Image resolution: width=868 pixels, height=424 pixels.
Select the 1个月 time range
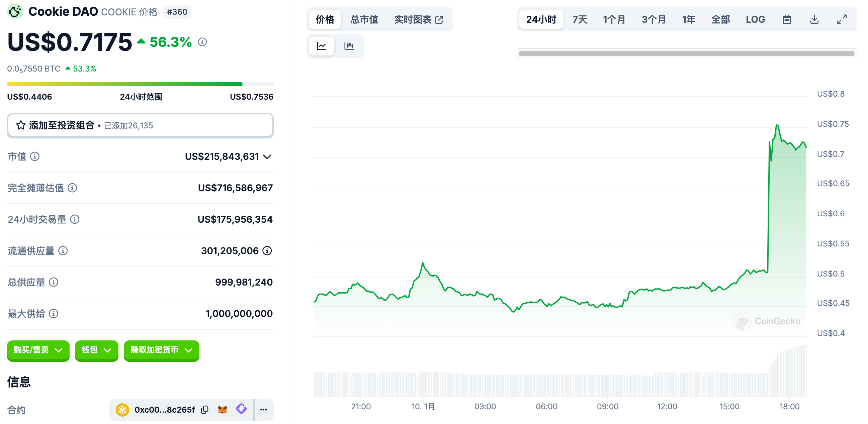[x=614, y=19]
